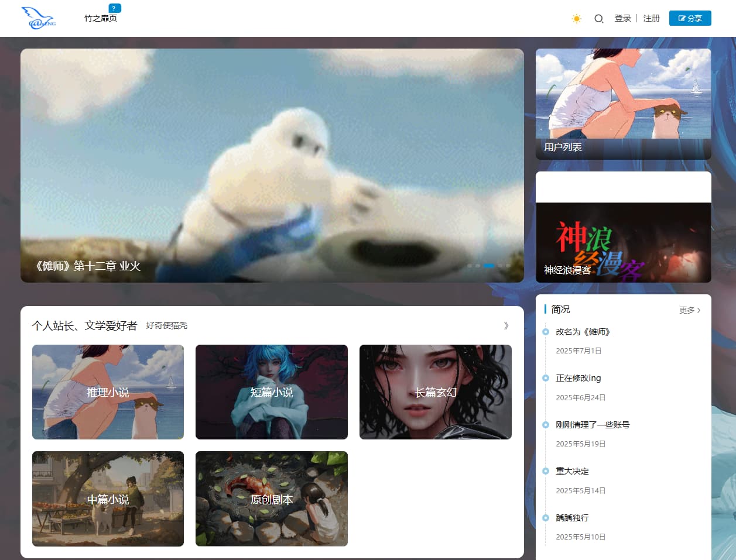Click the chevron after 好奇使猫秃

point(506,325)
